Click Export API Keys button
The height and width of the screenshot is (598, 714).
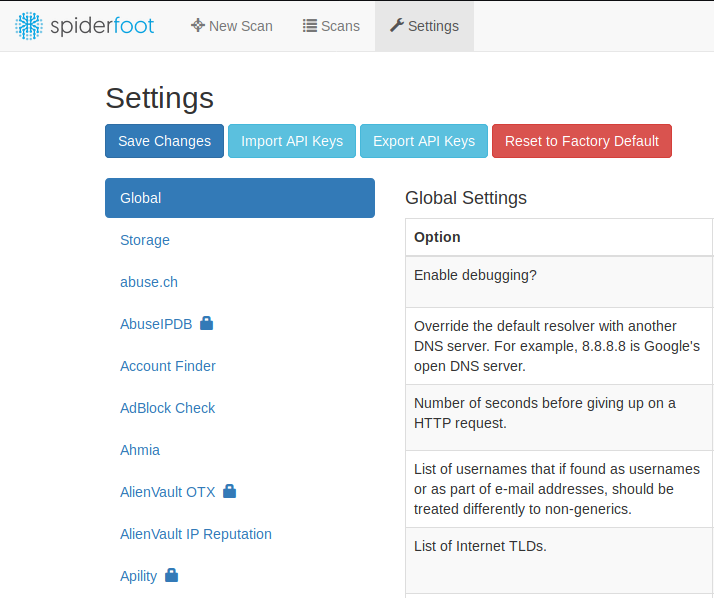[x=424, y=141]
